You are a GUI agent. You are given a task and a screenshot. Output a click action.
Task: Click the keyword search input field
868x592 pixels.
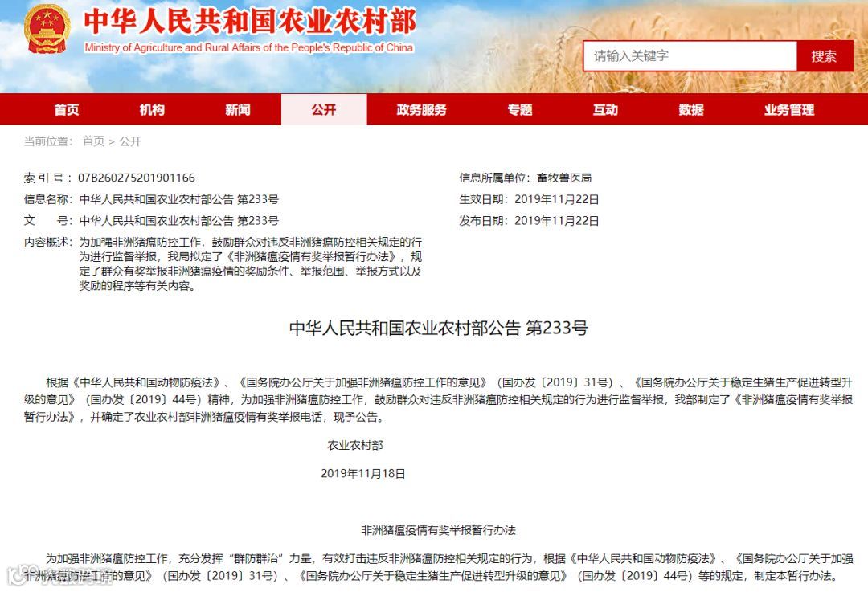[690, 56]
